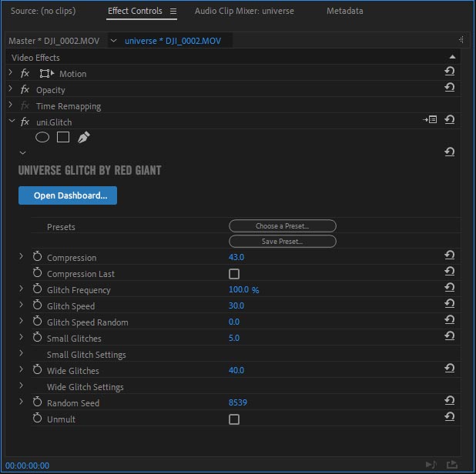Expand the Motion effect properties
476x474 pixels.
click(x=11, y=72)
